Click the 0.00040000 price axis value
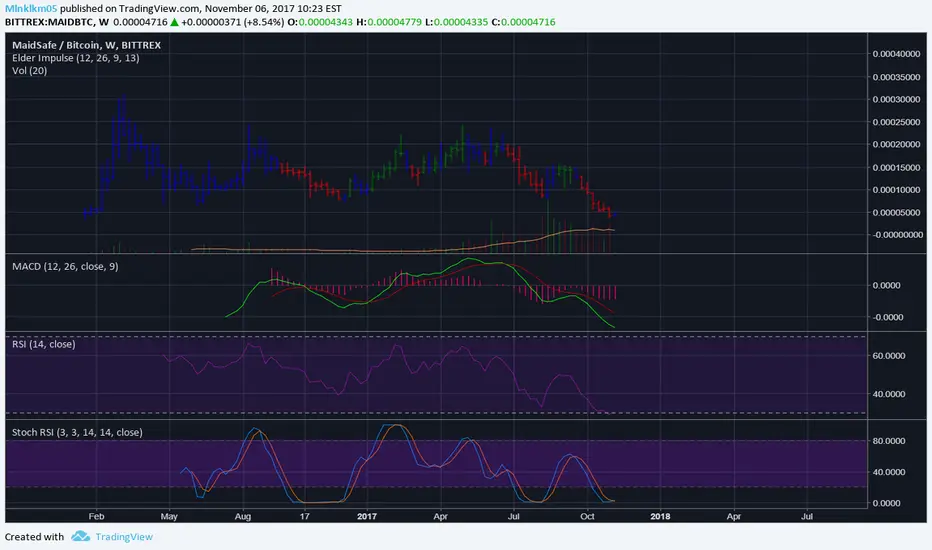The width and height of the screenshot is (932, 550). pos(896,54)
